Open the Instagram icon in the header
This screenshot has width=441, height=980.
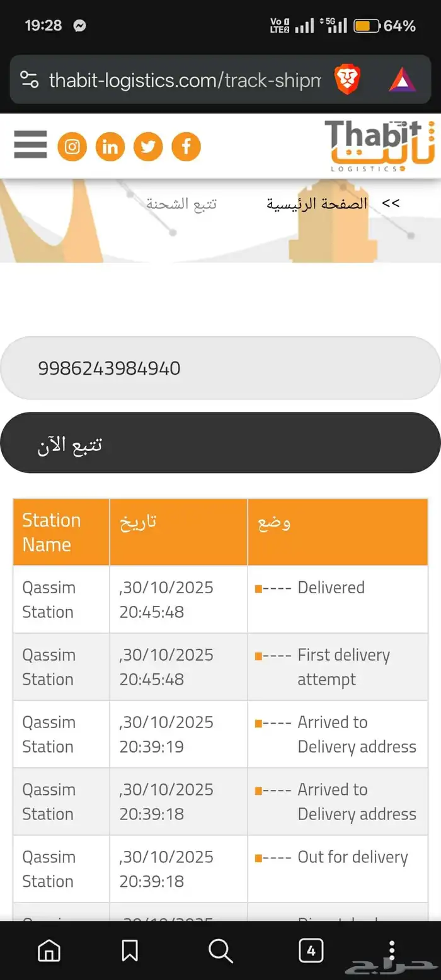click(72, 145)
